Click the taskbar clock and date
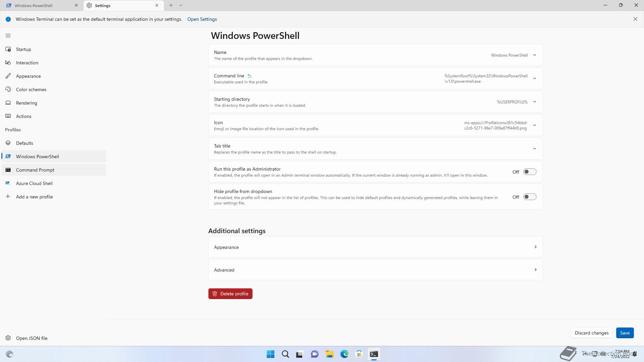644x362 pixels. (x=620, y=354)
